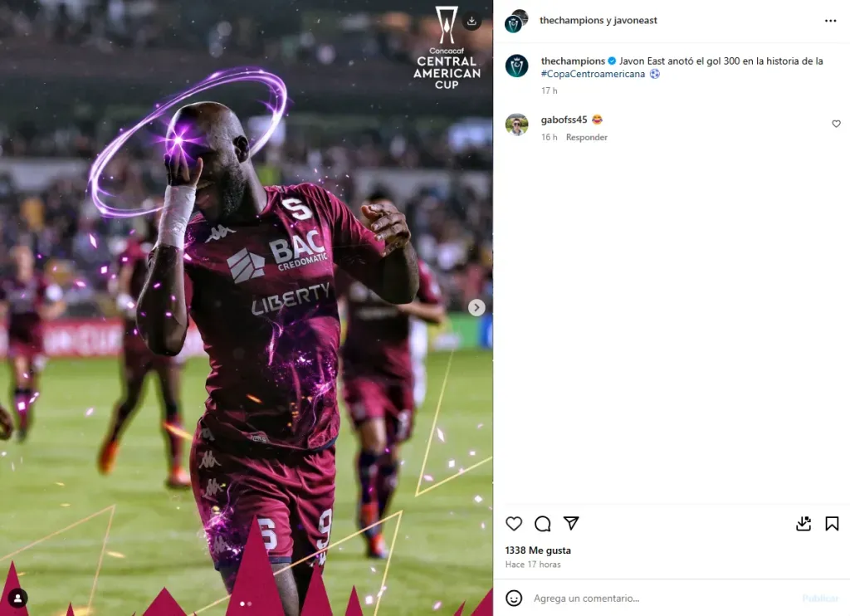Screen dimensions: 850x616
Task: Click the download button on the image
Action: tap(471, 21)
